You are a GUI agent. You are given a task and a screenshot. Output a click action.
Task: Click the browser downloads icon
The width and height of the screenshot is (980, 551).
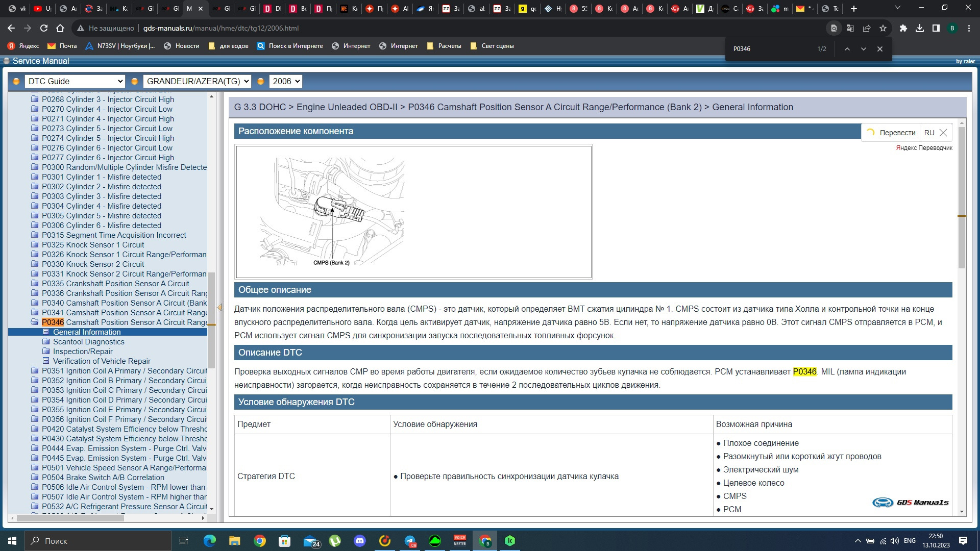point(919,29)
